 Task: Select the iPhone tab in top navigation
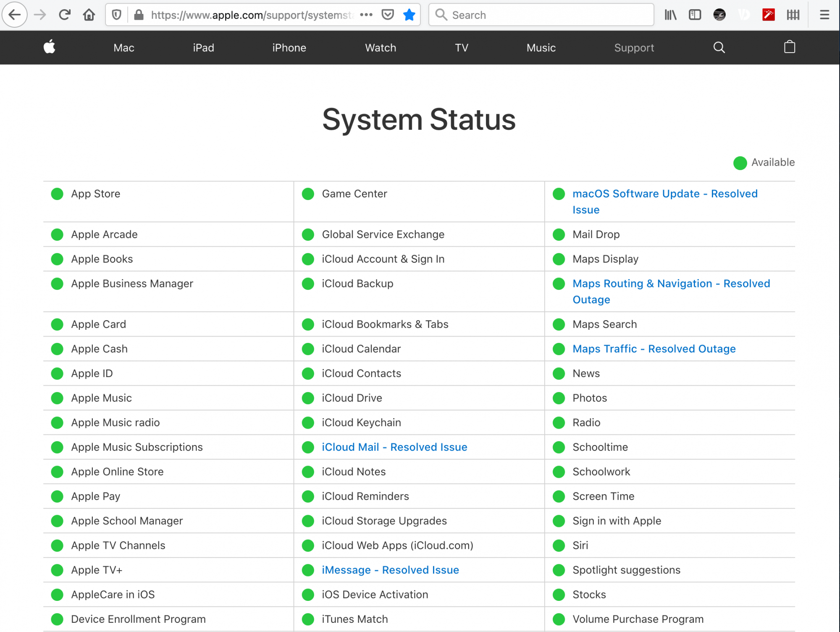click(x=289, y=48)
